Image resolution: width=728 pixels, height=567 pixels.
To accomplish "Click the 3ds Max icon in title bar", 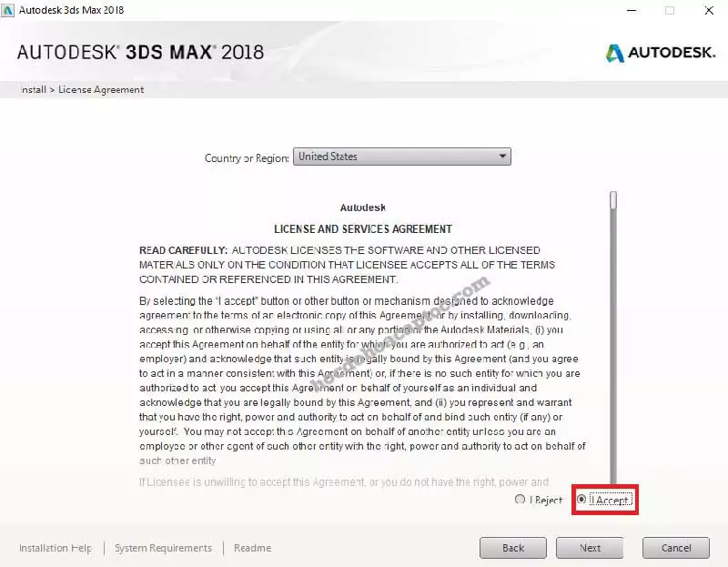I will coord(11,10).
